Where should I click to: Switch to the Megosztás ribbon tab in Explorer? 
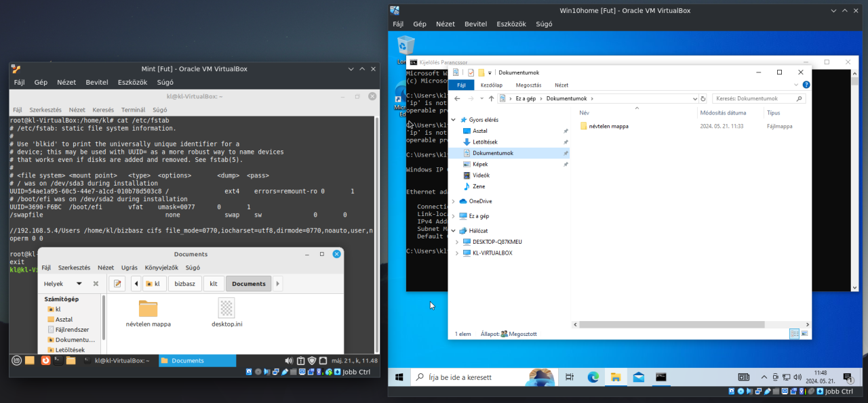pos(528,85)
